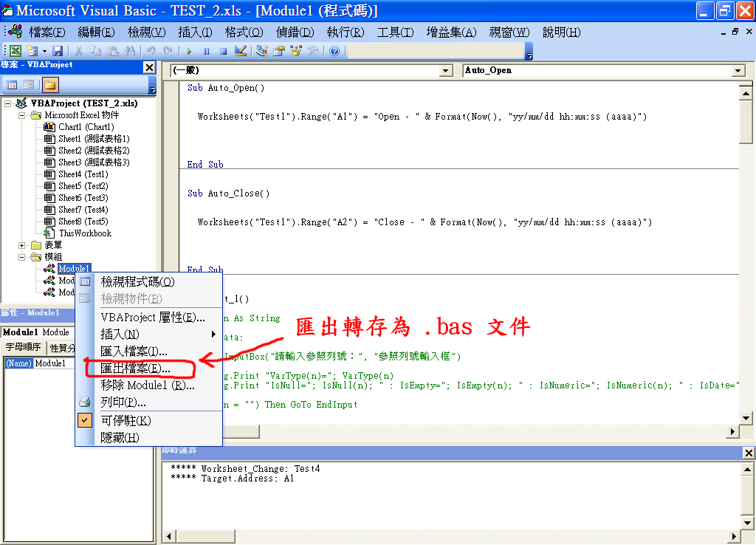Viewport: 756px width, 545px height.
Task: Open the 編輯(E) menu
Action: (x=97, y=32)
